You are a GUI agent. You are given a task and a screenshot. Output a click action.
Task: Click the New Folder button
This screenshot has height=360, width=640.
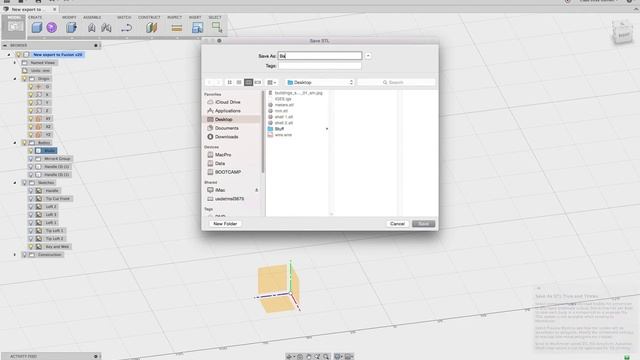pyautogui.click(x=225, y=224)
